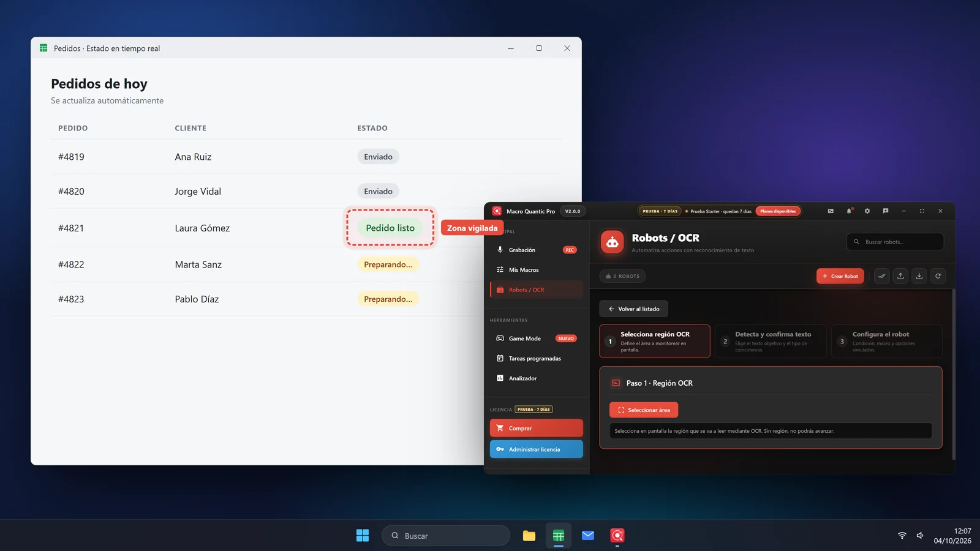Click the import download icon in robots toolbar

tap(919, 276)
